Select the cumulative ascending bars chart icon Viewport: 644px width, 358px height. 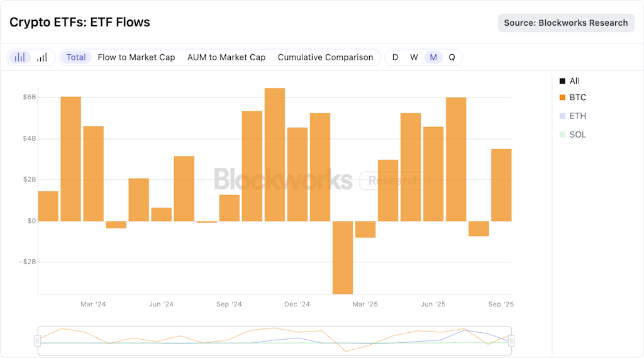42,57
